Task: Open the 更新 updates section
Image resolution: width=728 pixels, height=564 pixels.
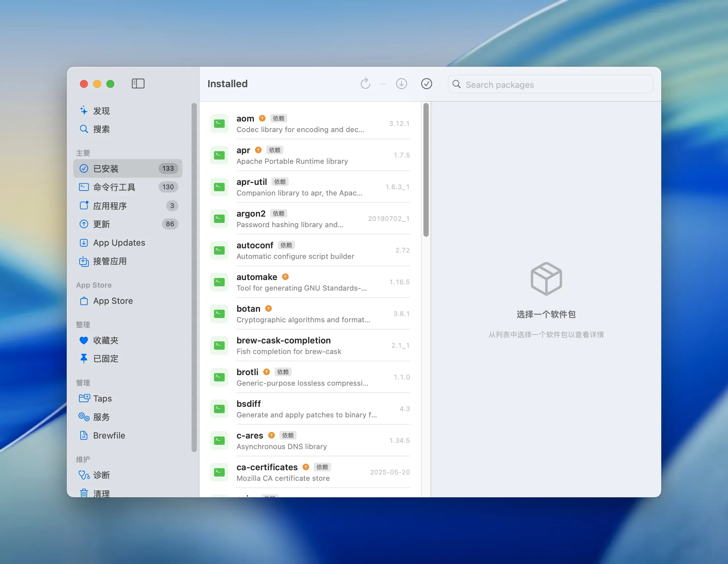Action: point(102,224)
